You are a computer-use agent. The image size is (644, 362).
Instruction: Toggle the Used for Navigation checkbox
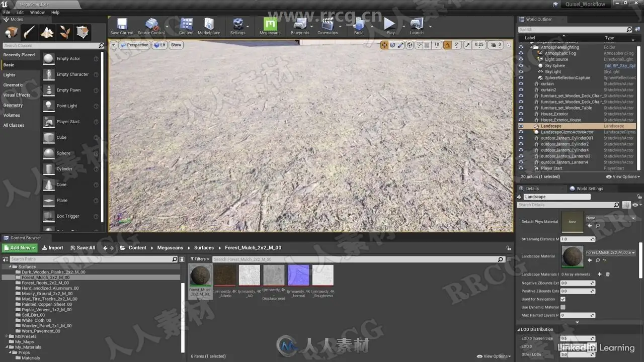pos(563,299)
